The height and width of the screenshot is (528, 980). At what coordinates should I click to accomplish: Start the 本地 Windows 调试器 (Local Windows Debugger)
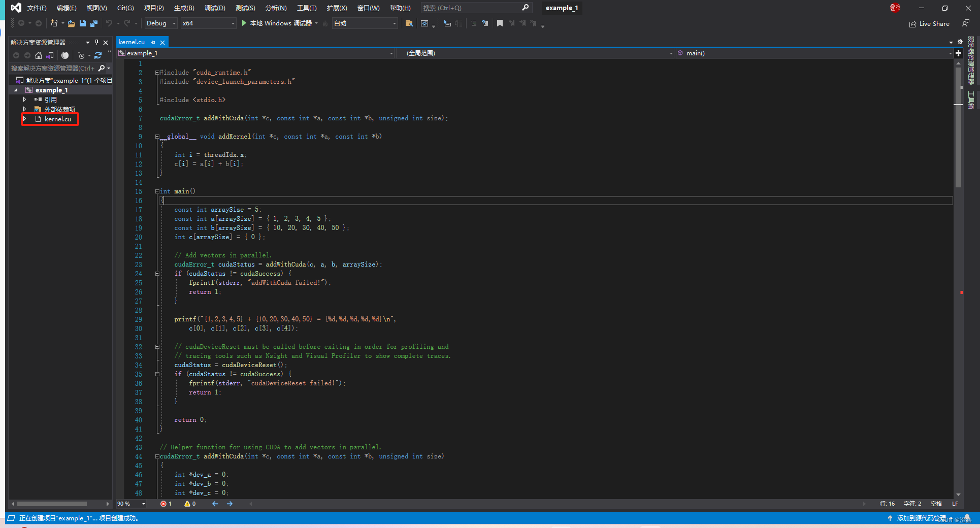(278, 23)
